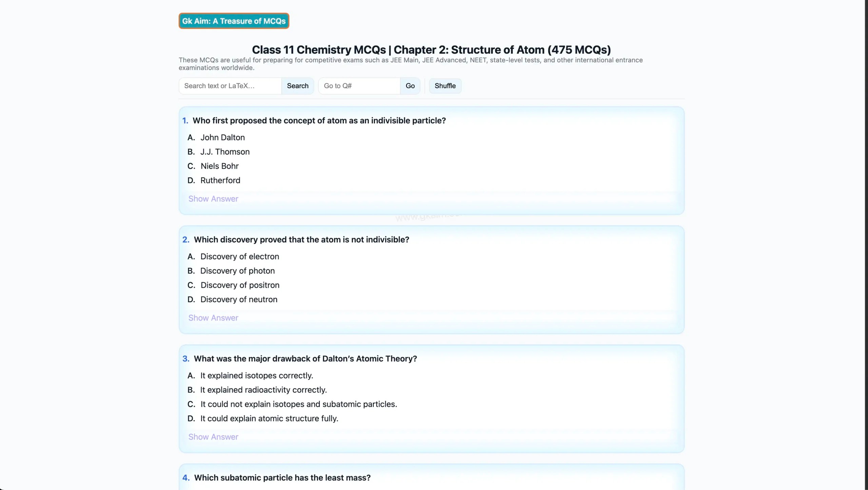Image resolution: width=868 pixels, height=490 pixels.
Task: Select option A 'Discovery of electron'
Action: pyautogui.click(x=239, y=257)
